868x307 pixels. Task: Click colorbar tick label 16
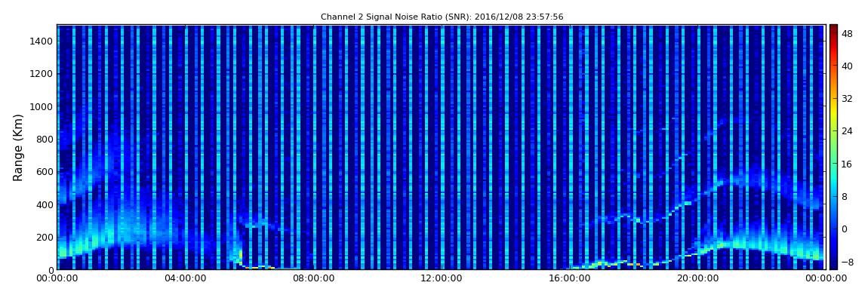coord(848,164)
